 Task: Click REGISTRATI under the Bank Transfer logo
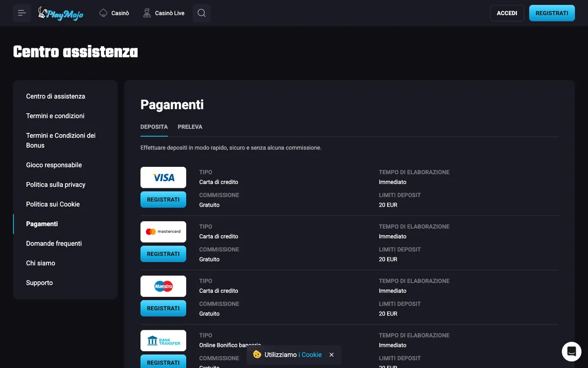(163, 362)
